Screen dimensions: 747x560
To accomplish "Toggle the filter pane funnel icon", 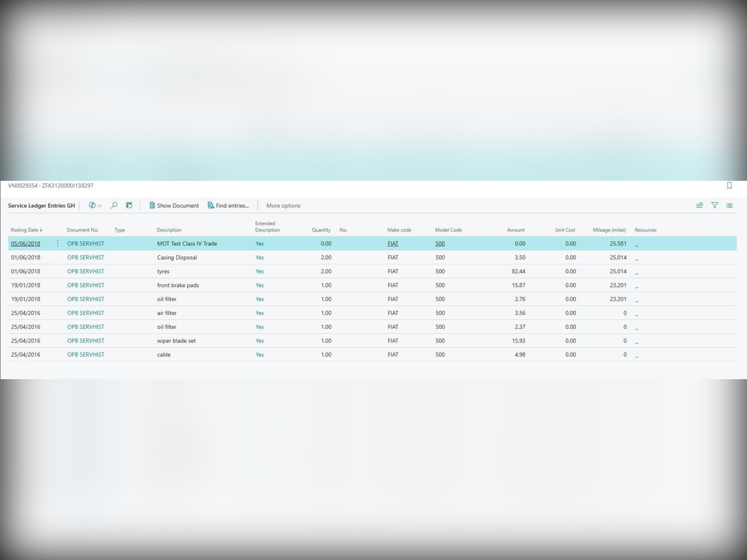I will tap(715, 205).
